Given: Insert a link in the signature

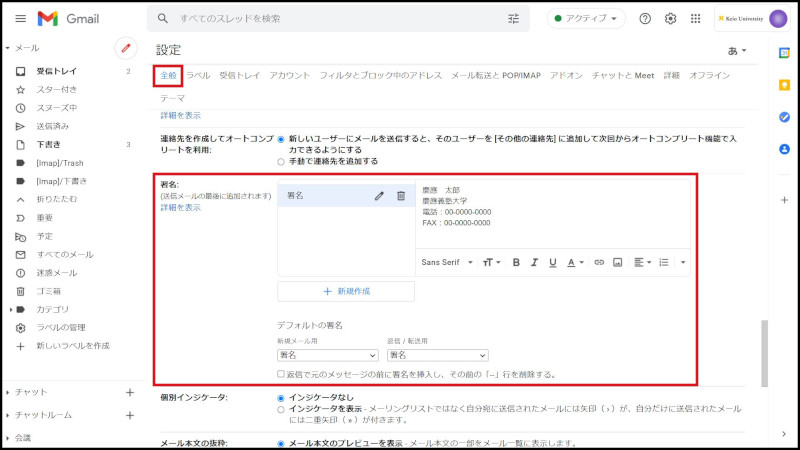Looking at the screenshot, I should click(600, 262).
